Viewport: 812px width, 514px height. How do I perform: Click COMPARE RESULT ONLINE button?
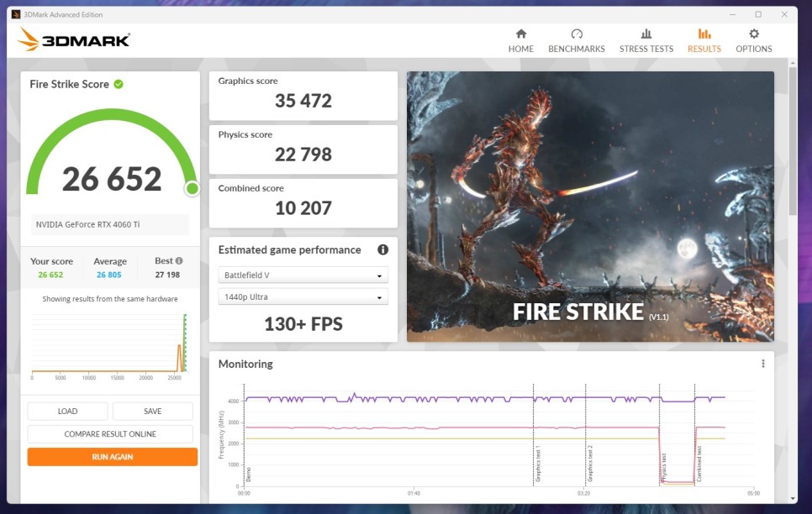point(110,433)
